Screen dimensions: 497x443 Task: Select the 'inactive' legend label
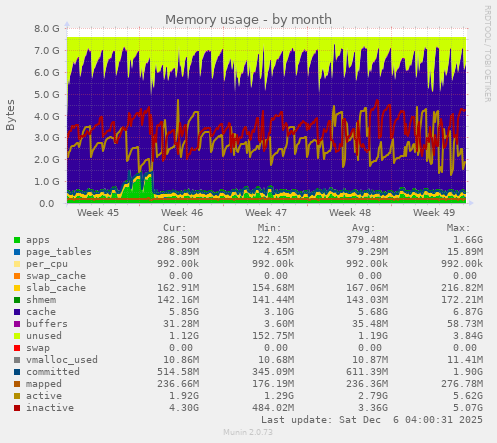[x=50, y=408]
